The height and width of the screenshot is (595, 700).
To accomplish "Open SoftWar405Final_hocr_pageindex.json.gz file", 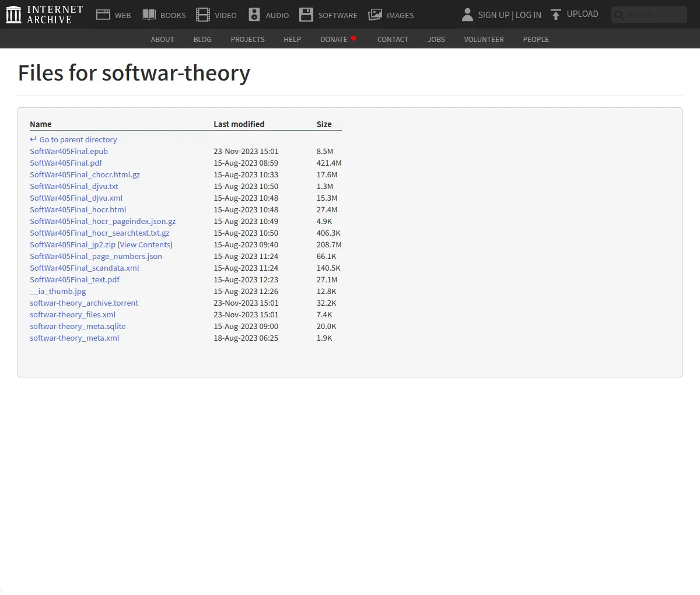I will 103,221.
